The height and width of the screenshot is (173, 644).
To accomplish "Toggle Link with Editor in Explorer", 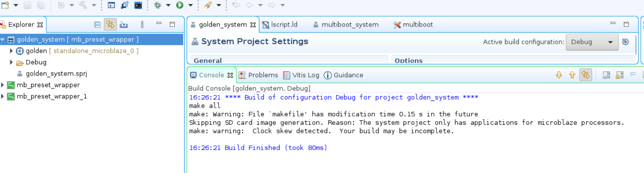I will click(110, 25).
